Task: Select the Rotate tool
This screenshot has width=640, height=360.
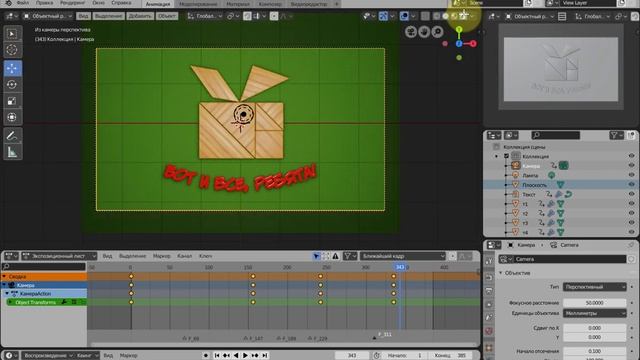Action: [12, 84]
